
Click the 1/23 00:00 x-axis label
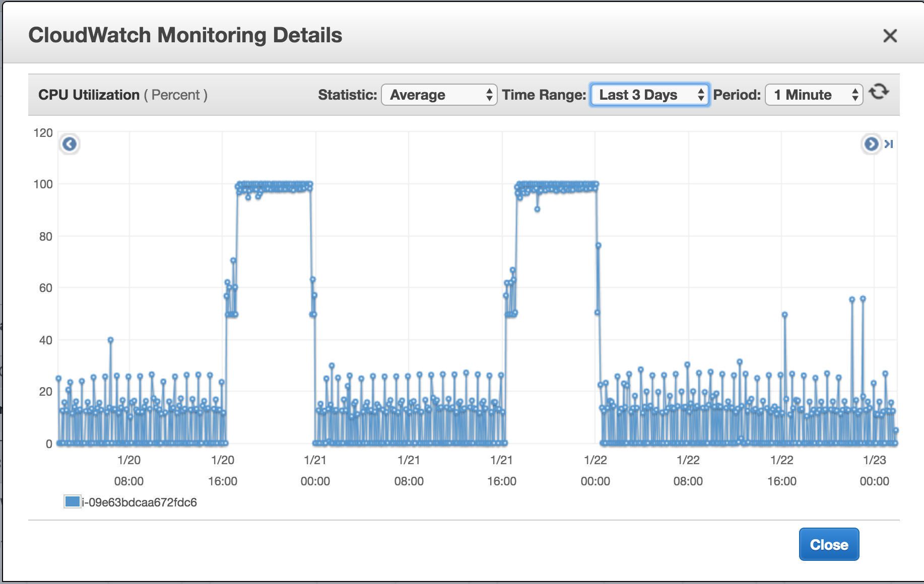coord(875,470)
